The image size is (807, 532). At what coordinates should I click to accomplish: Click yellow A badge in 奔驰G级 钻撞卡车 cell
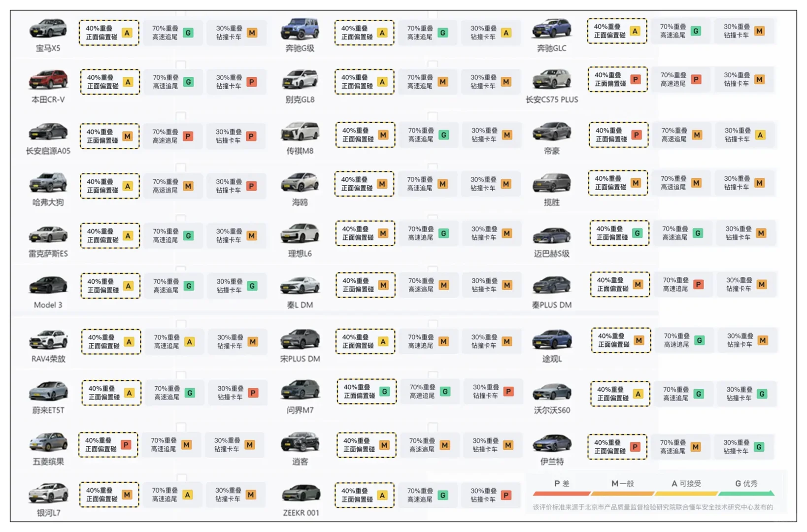click(x=506, y=33)
